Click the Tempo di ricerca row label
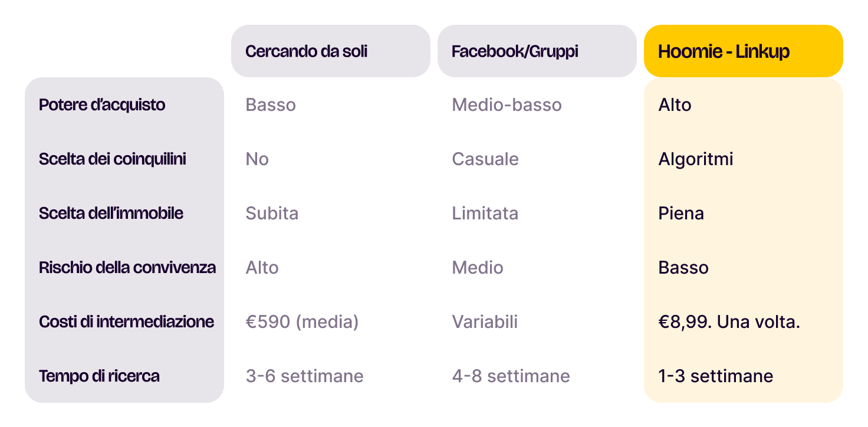 click(x=99, y=376)
